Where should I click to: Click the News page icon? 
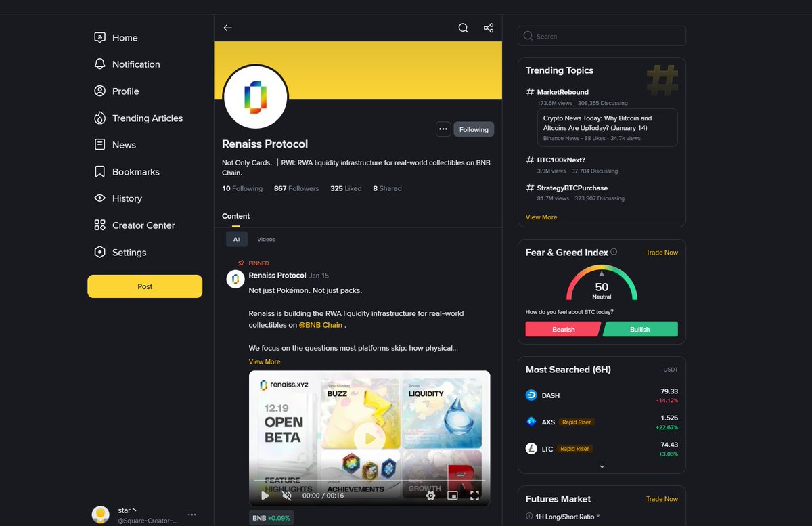click(x=99, y=144)
